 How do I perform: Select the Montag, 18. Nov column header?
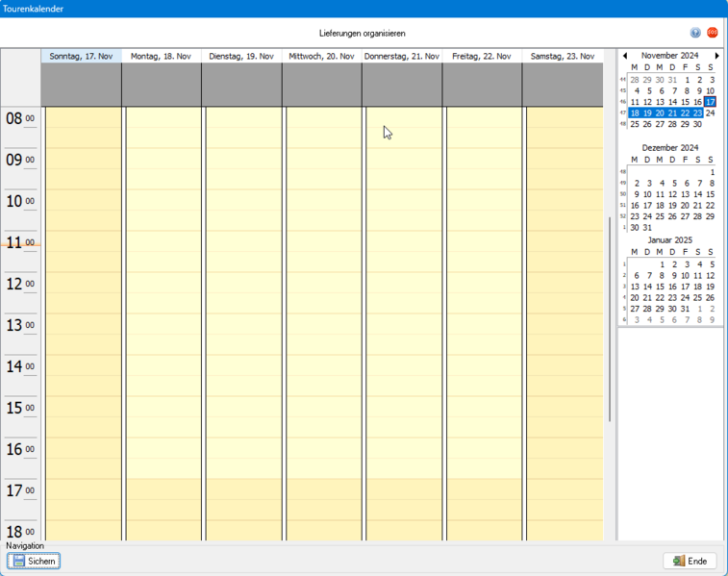(x=162, y=56)
